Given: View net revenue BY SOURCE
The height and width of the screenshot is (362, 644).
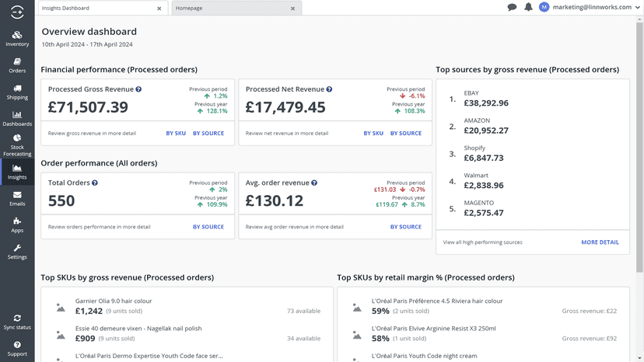Looking at the screenshot, I should 406,134.
